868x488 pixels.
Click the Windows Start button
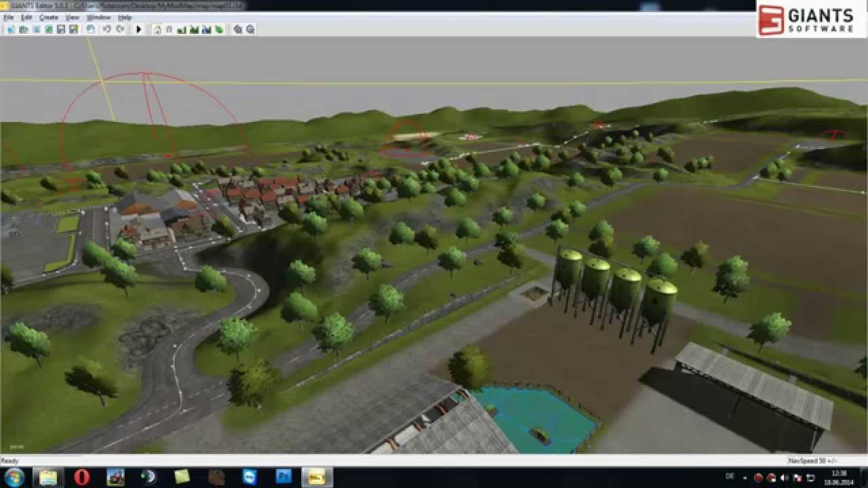click(x=14, y=477)
